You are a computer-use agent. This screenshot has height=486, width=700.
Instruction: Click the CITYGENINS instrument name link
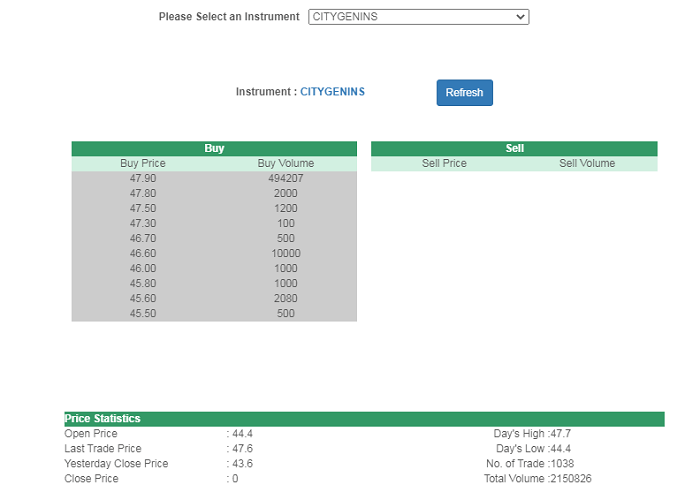pos(332,92)
